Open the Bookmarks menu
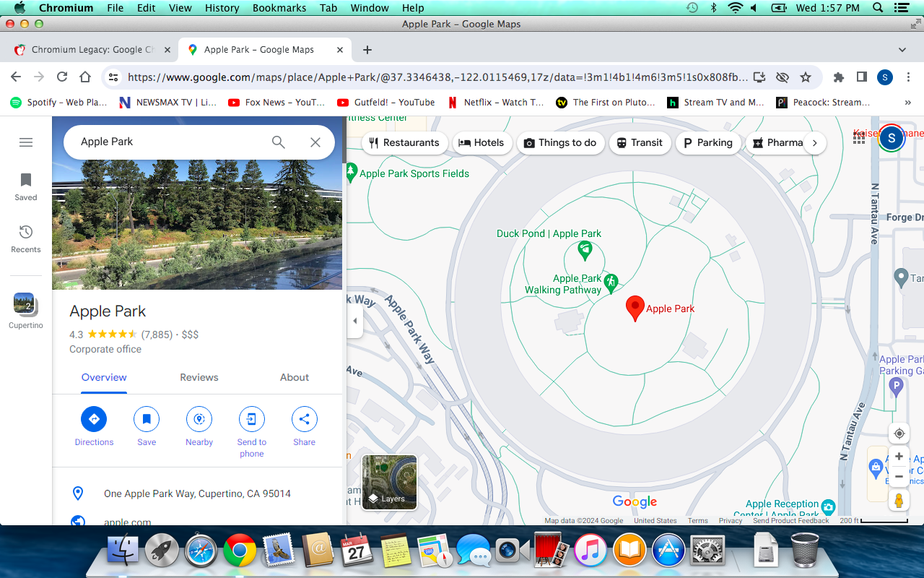 278,8
